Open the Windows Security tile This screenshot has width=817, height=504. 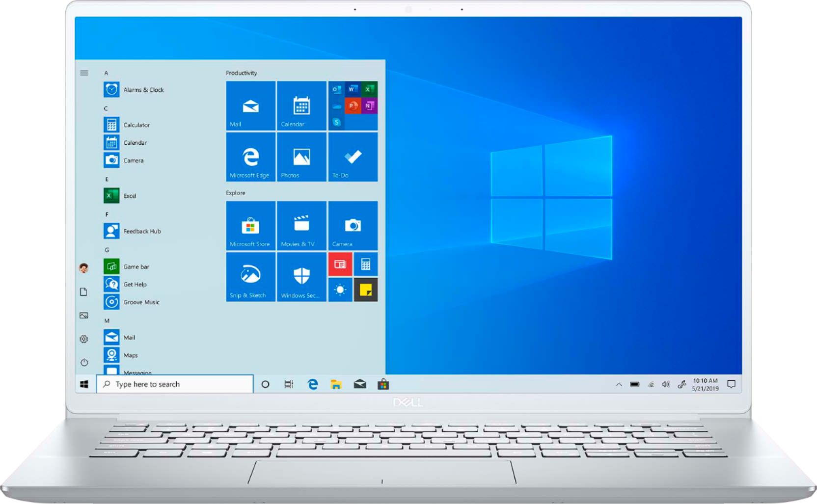[x=301, y=277]
